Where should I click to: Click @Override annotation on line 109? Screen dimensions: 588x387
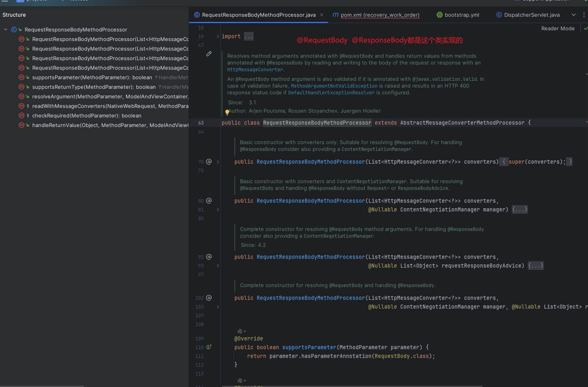249,338
